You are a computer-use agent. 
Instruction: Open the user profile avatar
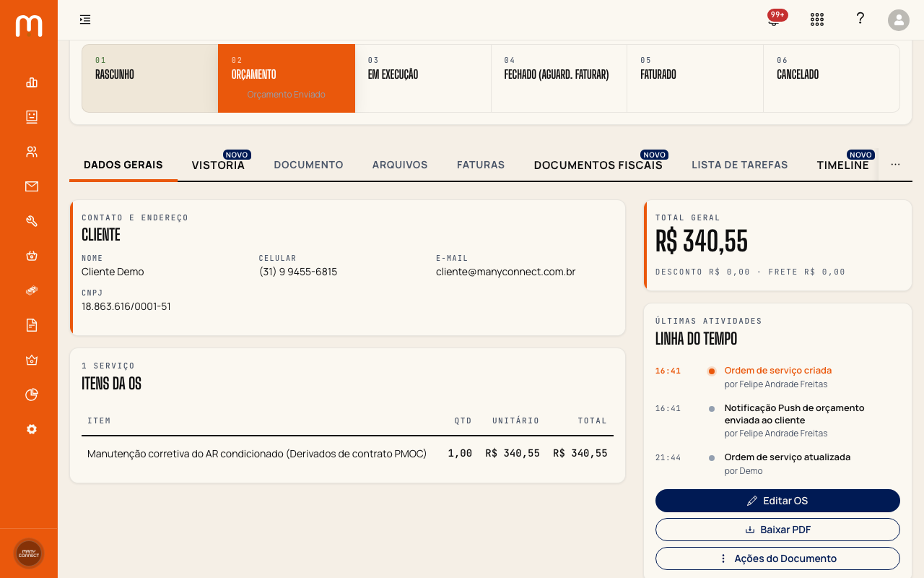[x=899, y=20]
